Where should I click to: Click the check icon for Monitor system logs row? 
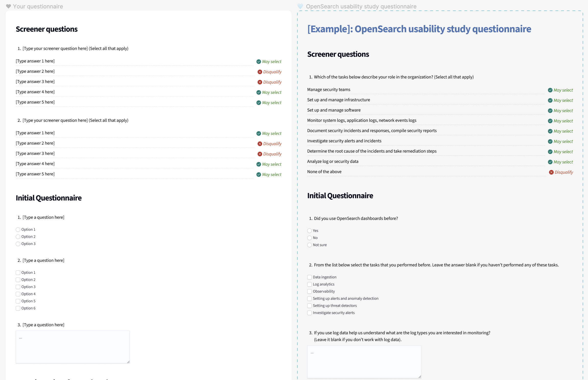coord(550,121)
